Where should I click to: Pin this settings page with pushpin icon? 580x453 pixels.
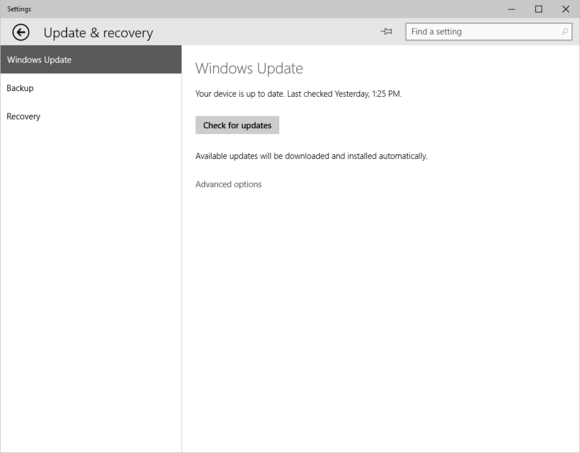387,31
